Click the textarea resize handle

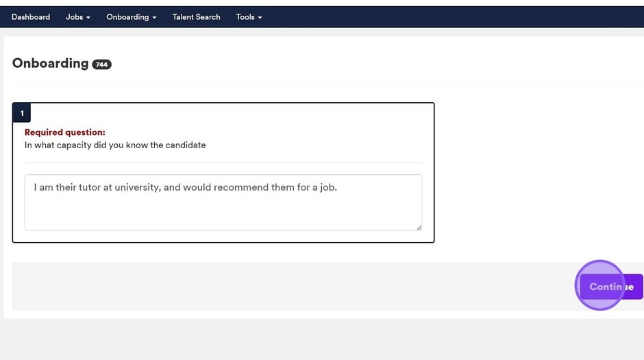click(x=419, y=227)
